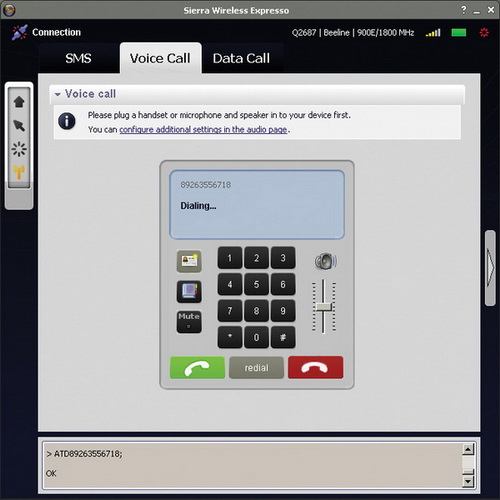Open the spinner diagnostics icon in sidebar
The width and height of the screenshot is (500, 500).
click(19, 149)
